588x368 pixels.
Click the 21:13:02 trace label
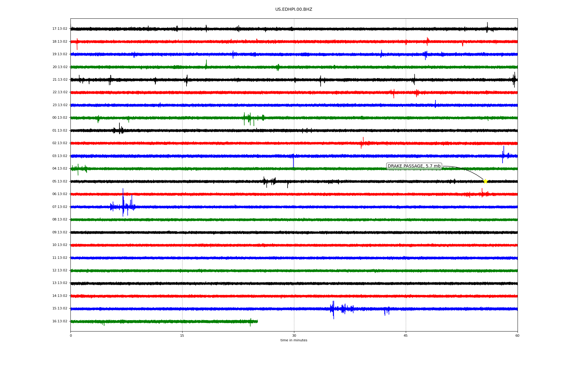coord(60,80)
